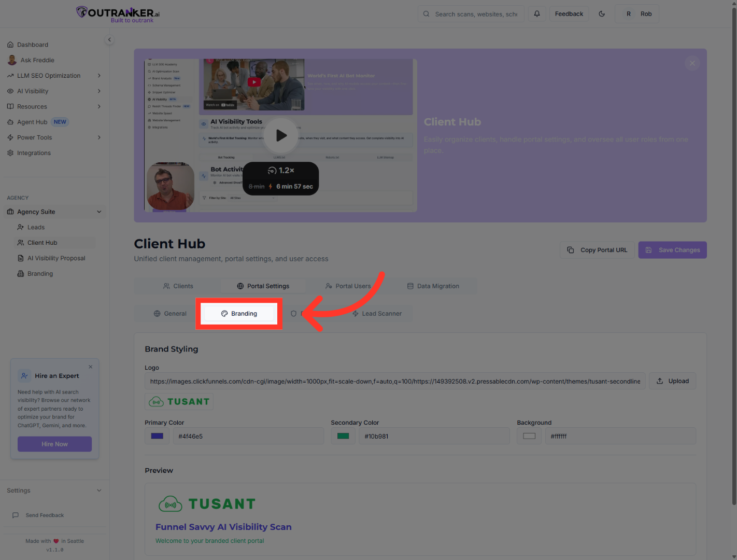This screenshot has height=560, width=737.
Task: Click the Primary Color hex field #4f46e5
Action: (x=248, y=436)
